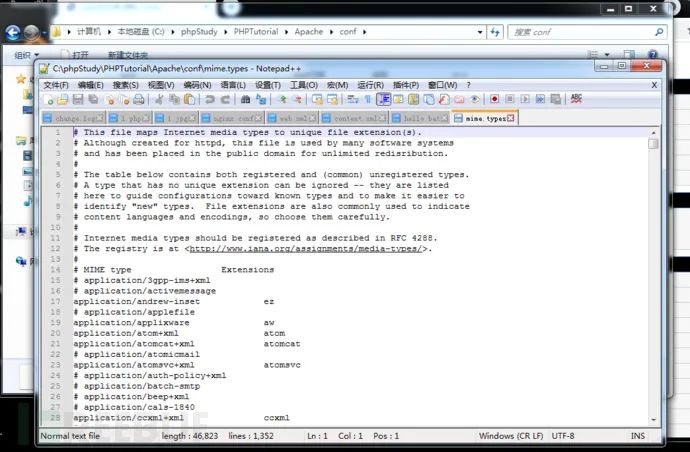Open the address bar history dropdown
Screen dimensions: 690x452
[480, 32]
